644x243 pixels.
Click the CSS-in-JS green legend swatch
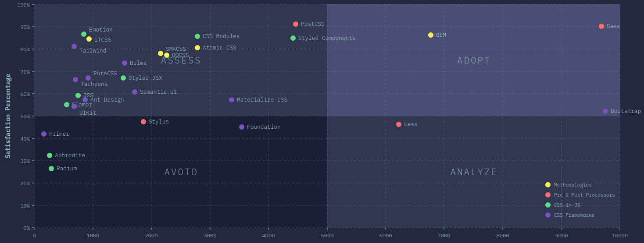point(548,205)
